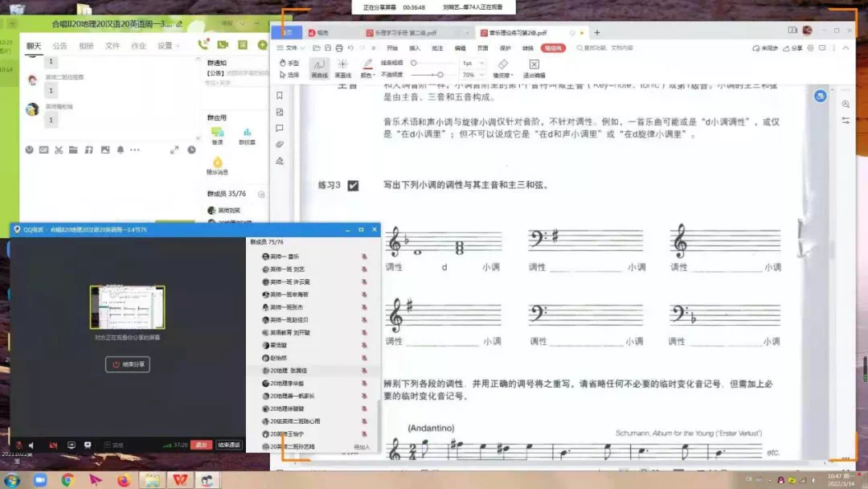The width and height of the screenshot is (868, 489).
Task: Open chat message history clock icon
Action: point(191,150)
